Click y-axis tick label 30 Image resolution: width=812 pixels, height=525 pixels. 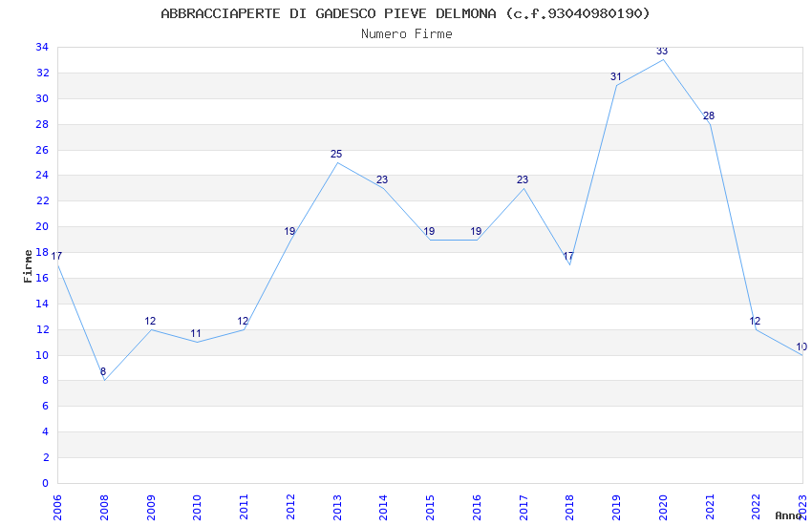[42, 98]
